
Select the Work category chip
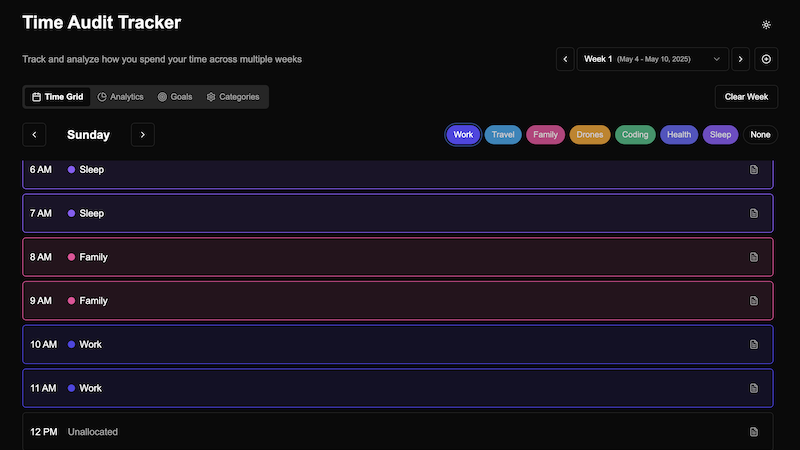tap(463, 135)
